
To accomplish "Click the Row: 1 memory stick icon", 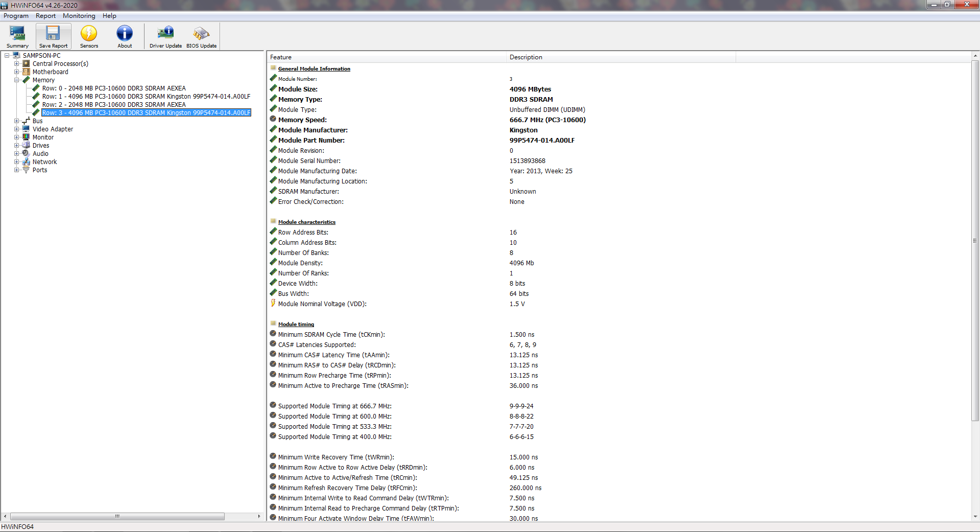I will (36, 97).
